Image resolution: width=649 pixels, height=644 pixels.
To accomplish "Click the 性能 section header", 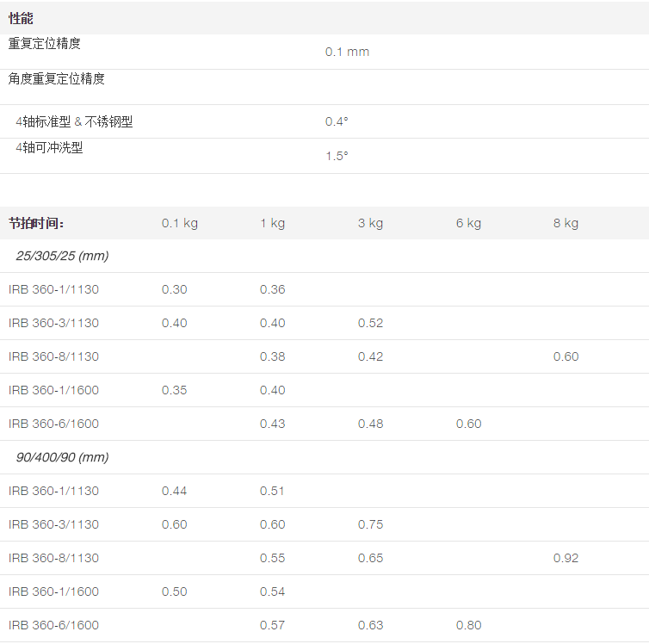I will coord(21,18).
